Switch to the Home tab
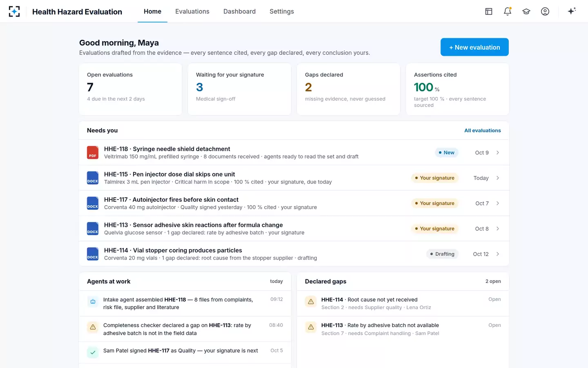 coord(152,11)
